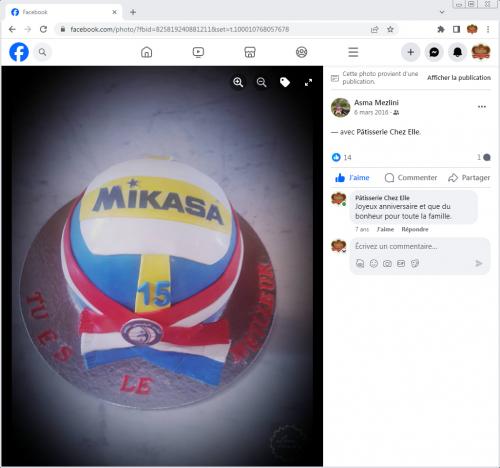Open Afficher la publication link
This screenshot has height=468, width=500.
click(x=459, y=78)
